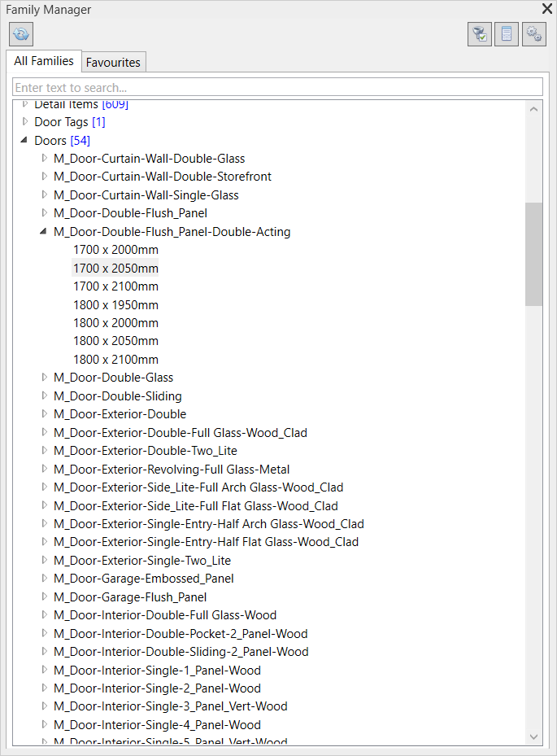Expand M_Door-Curtain-Wall-Single-Glass family

click(x=45, y=194)
